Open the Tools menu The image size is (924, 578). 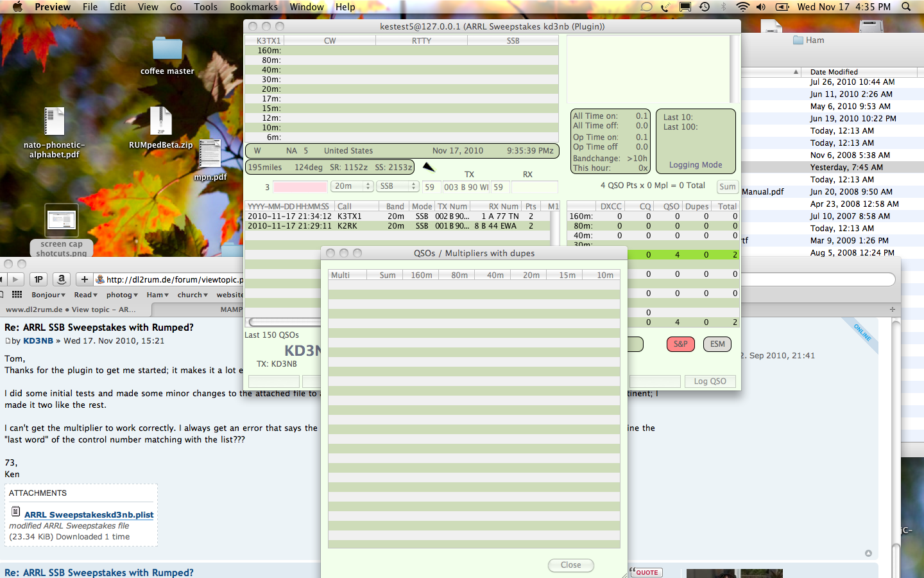[x=206, y=7]
